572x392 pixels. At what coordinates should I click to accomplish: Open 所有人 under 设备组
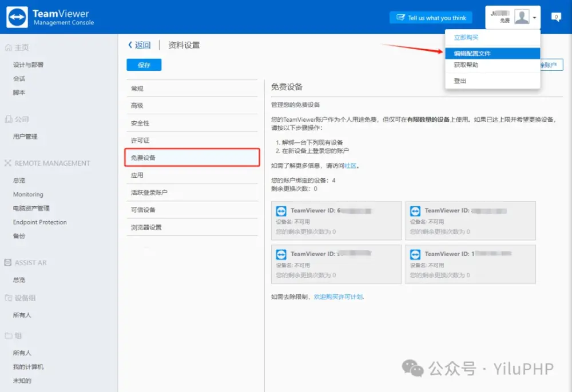point(22,315)
